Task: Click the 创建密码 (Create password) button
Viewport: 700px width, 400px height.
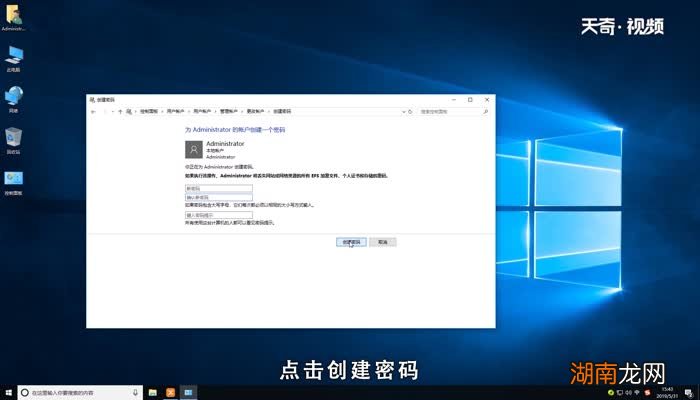Action: (x=349, y=242)
